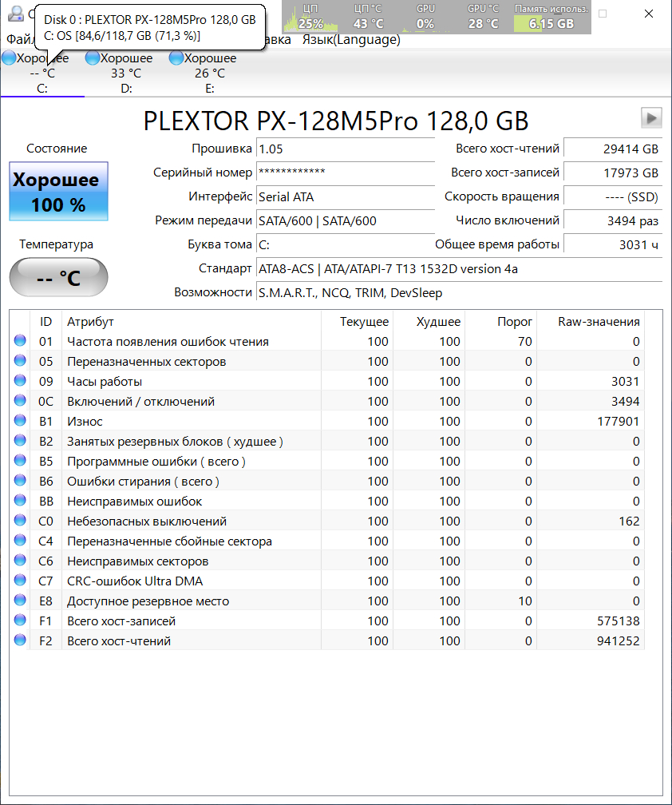The width and height of the screenshot is (672, 805).
Task: Click raw value 177901 in Износ row
Action: tap(619, 422)
